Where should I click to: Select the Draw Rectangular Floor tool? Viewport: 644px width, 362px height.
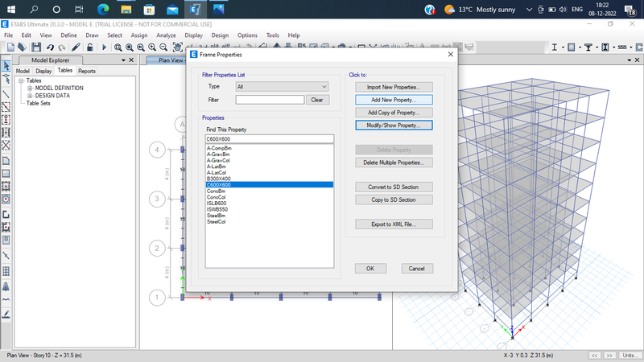point(6,174)
